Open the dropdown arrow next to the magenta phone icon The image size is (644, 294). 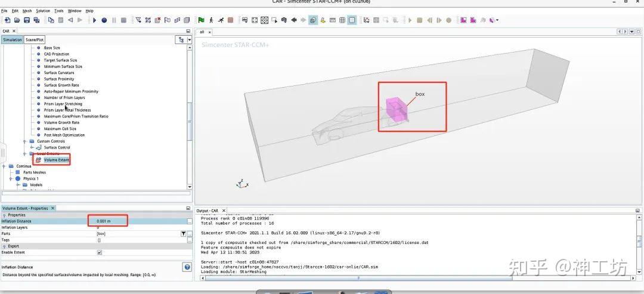click(497, 20)
